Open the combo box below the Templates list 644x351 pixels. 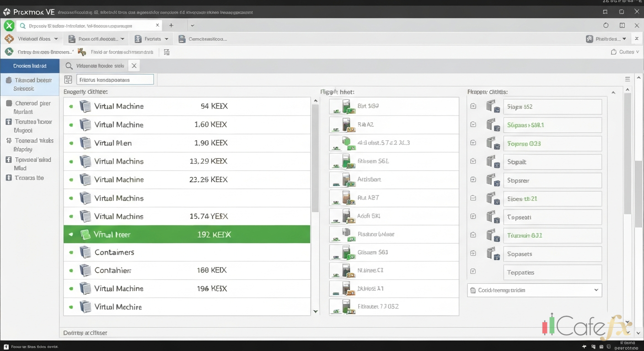tap(534, 290)
